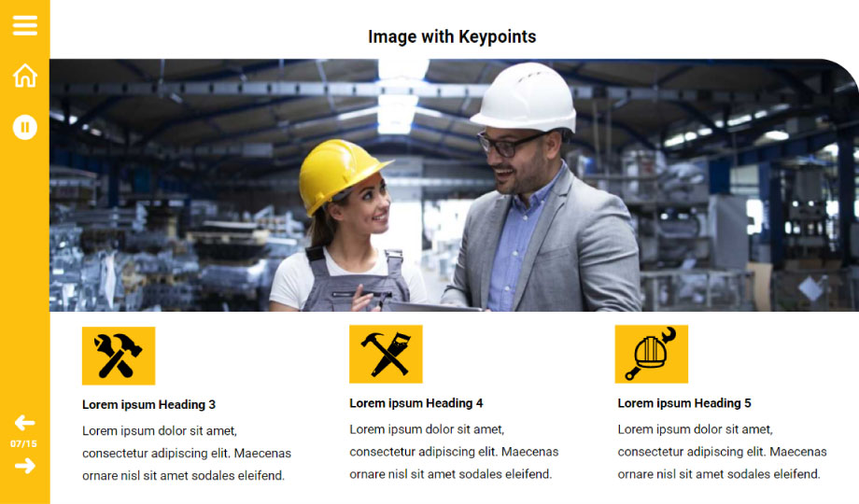
Task: Click the paragraph under Heading 4
Action: pos(454,452)
